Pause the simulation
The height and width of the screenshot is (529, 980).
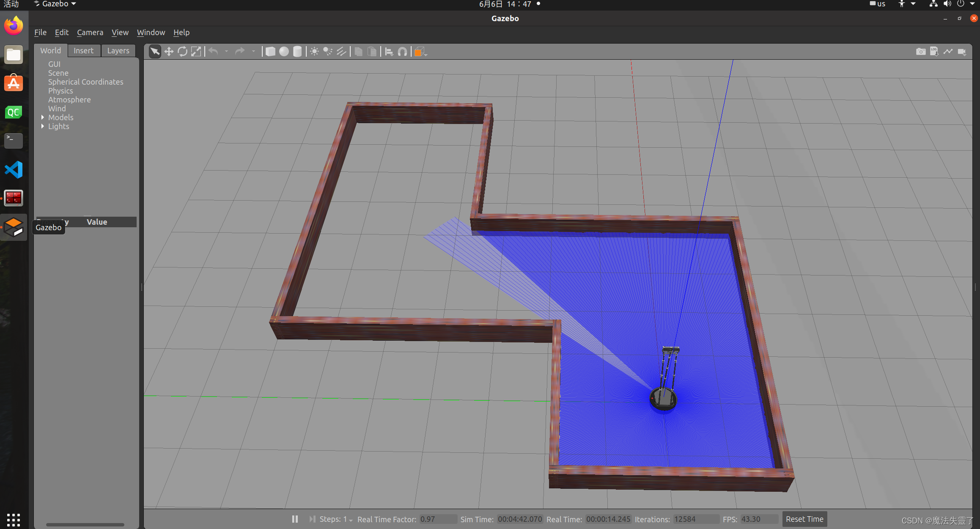pos(295,519)
